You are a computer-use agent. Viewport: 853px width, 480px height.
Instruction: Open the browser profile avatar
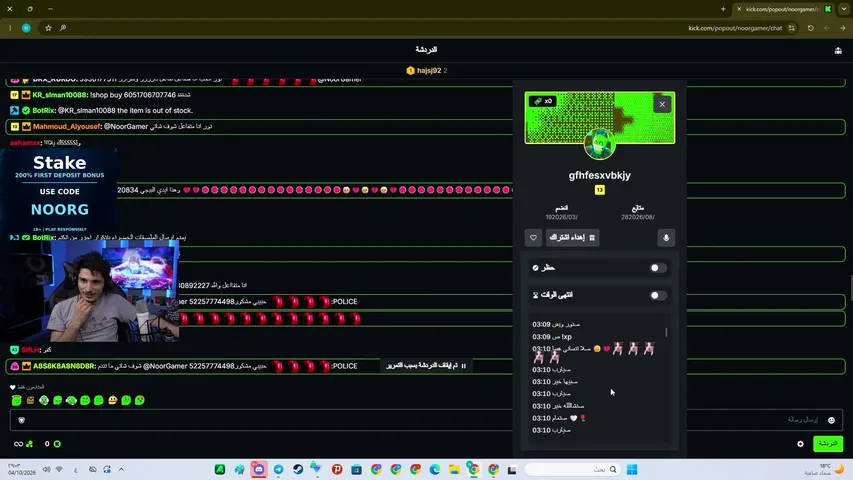[26, 28]
